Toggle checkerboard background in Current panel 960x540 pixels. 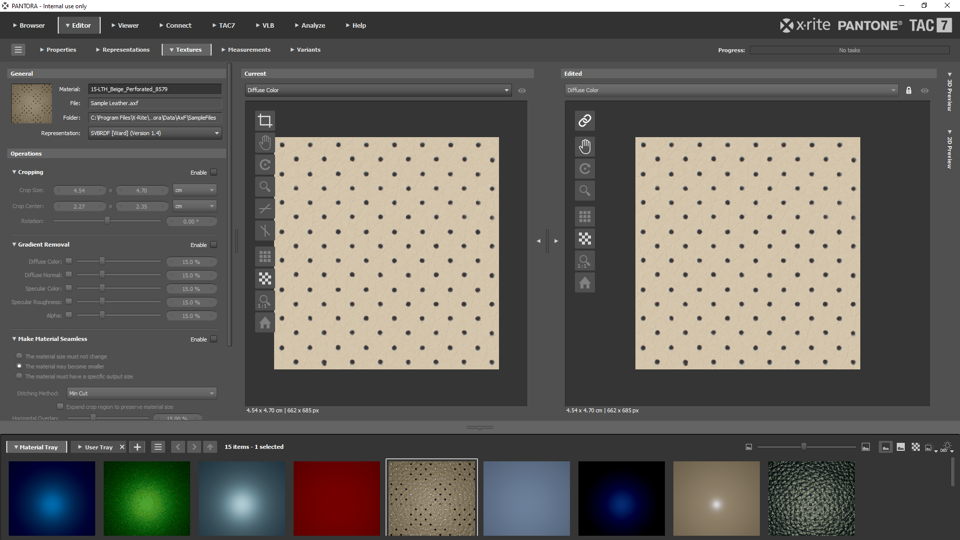(x=265, y=279)
